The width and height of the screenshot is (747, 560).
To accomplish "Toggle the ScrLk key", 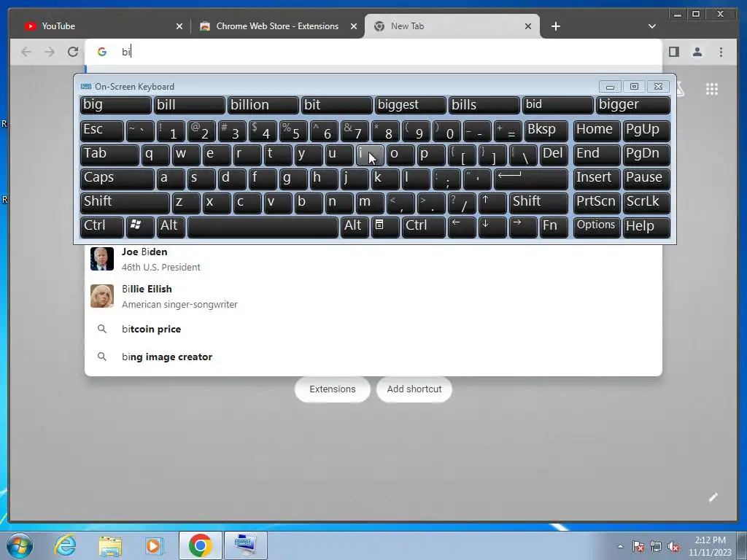I will tap(646, 203).
